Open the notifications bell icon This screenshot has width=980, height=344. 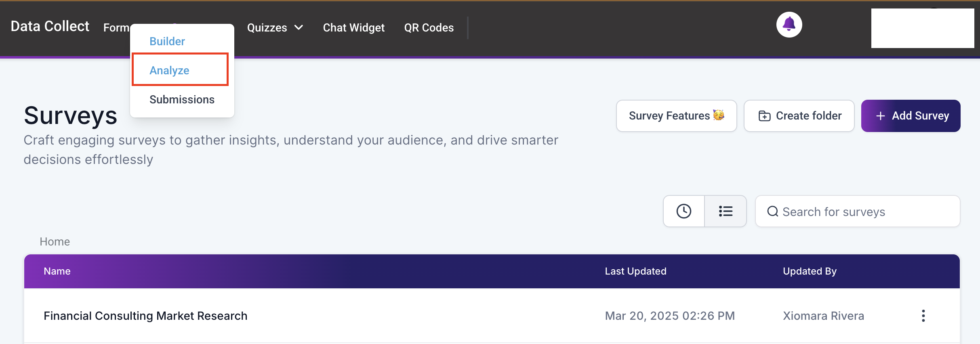789,25
